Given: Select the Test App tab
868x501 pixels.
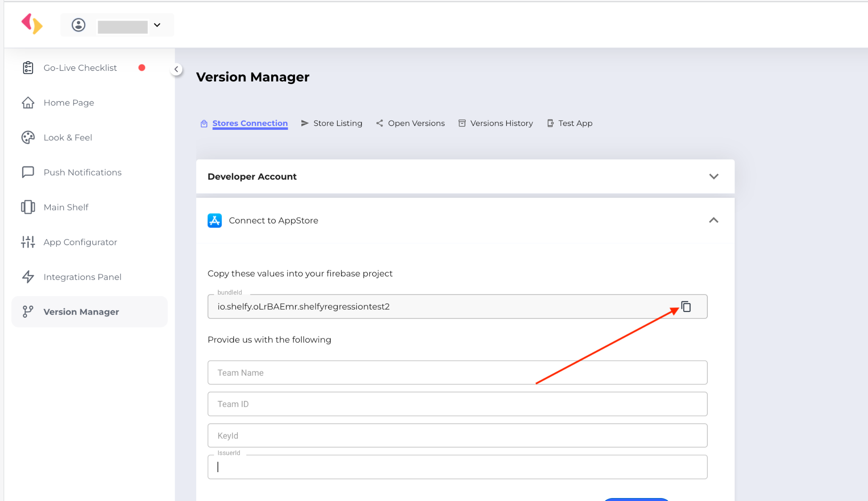Looking at the screenshot, I should tap(570, 123).
